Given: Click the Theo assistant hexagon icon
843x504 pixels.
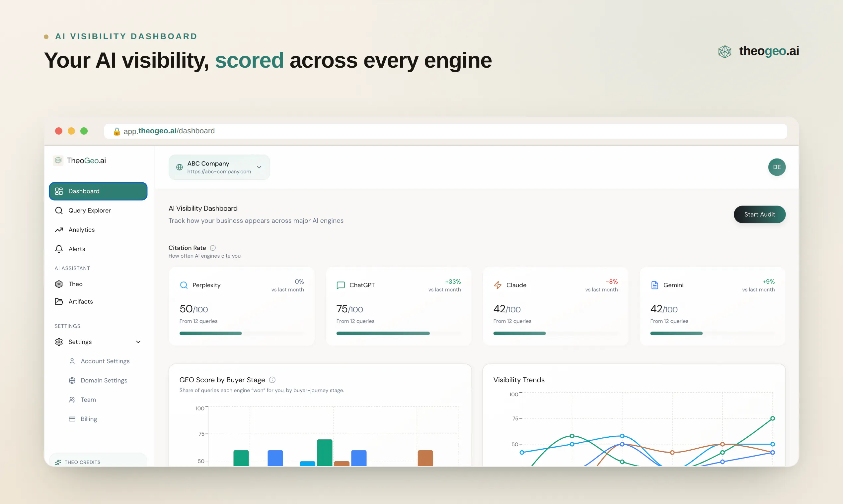Looking at the screenshot, I should [x=59, y=284].
